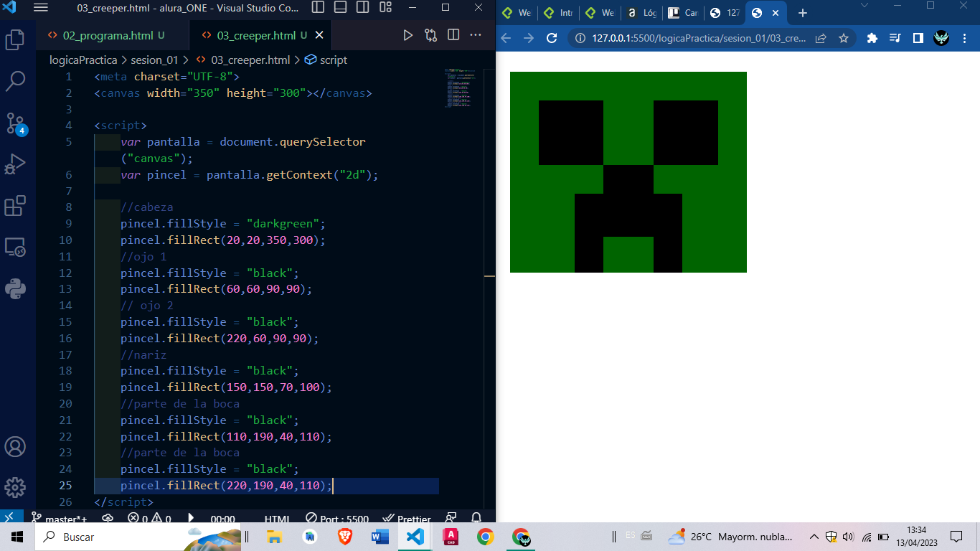980x551 pixels.
Task: Toggle the bottom panel layout icon
Action: point(341,7)
